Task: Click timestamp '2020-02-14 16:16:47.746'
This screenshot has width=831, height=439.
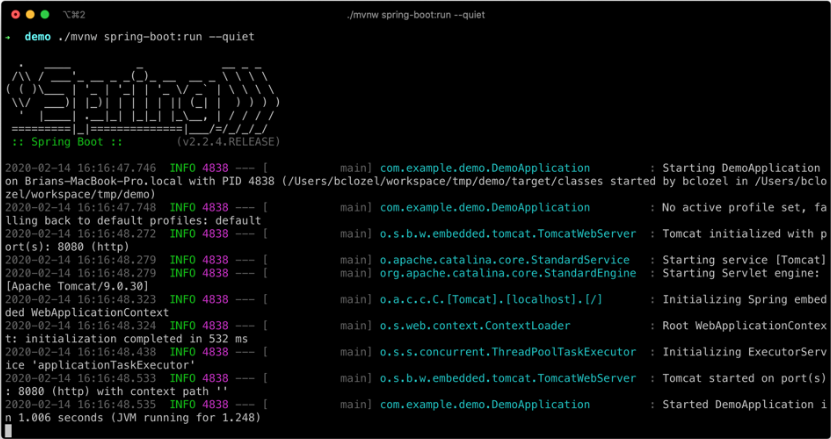Action: click(81, 168)
